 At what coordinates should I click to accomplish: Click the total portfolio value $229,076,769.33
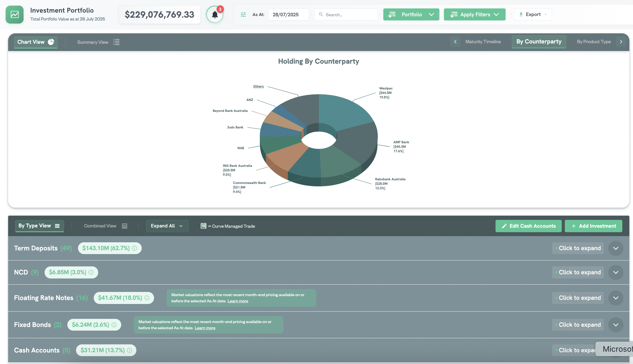(159, 15)
